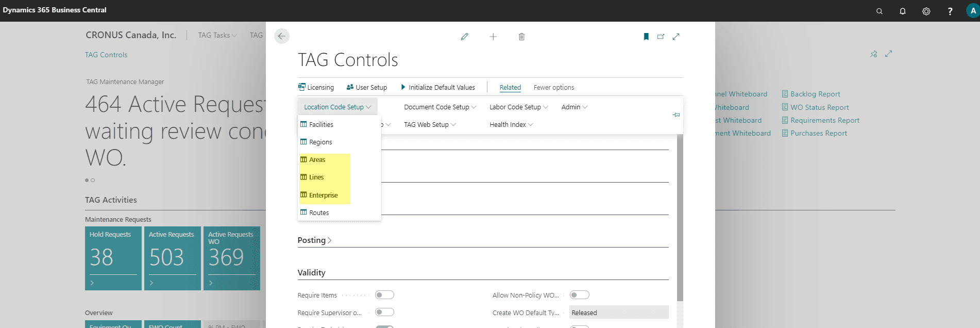
Task: Expand Location Code Setup menu
Action: pyautogui.click(x=337, y=107)
